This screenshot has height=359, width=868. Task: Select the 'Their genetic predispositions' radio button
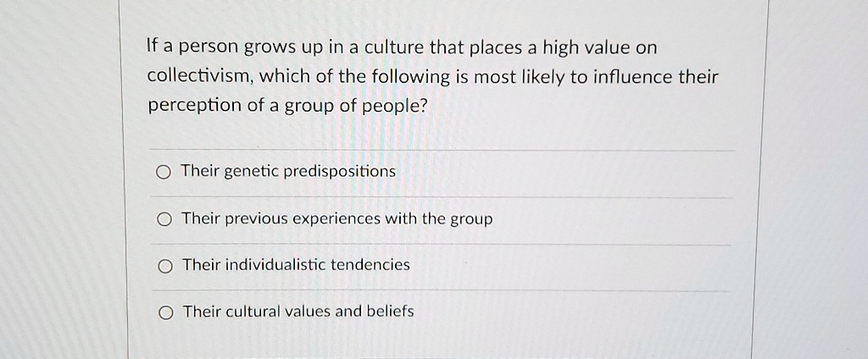coord(163,173)
